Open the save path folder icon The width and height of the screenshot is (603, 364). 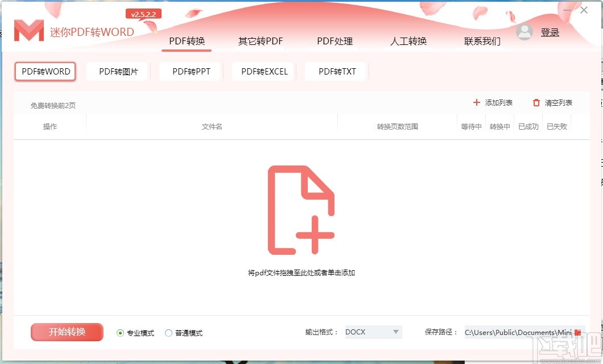click(x=577, y=332)
